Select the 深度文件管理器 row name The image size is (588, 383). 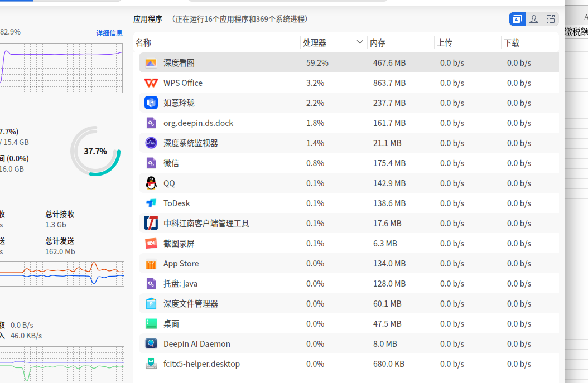190,303
